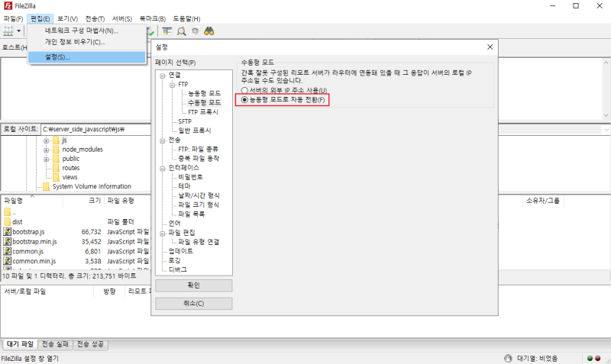The image size is (611, 364).
Task: Click the speed limit gauge icon in status bar
Action: [508, 358]
